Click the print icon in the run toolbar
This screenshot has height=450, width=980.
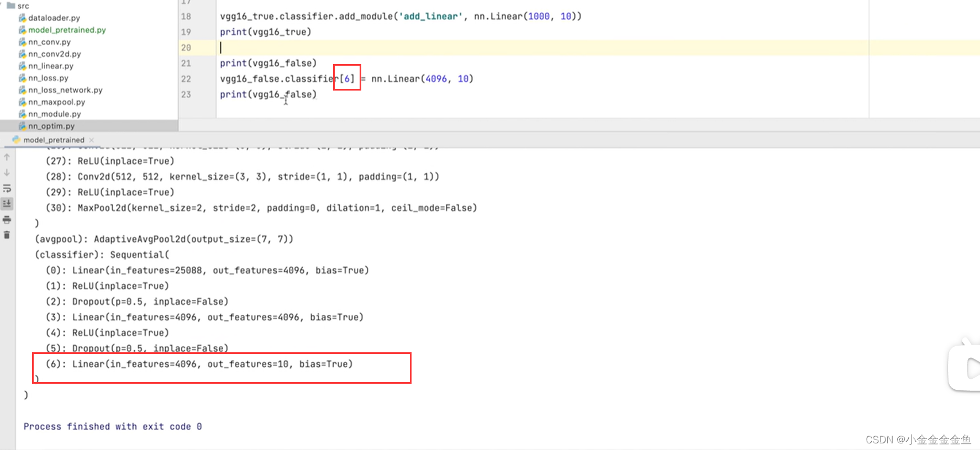click(x=7, y=220)
